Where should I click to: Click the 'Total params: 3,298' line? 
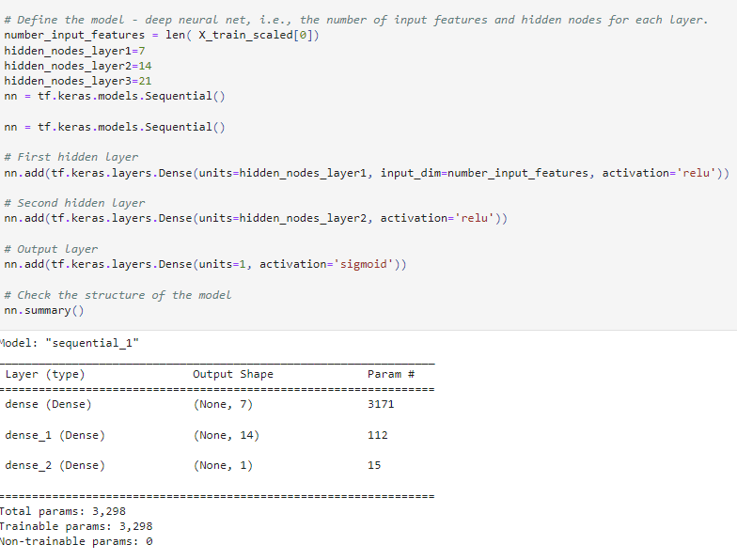click(63, 511)
